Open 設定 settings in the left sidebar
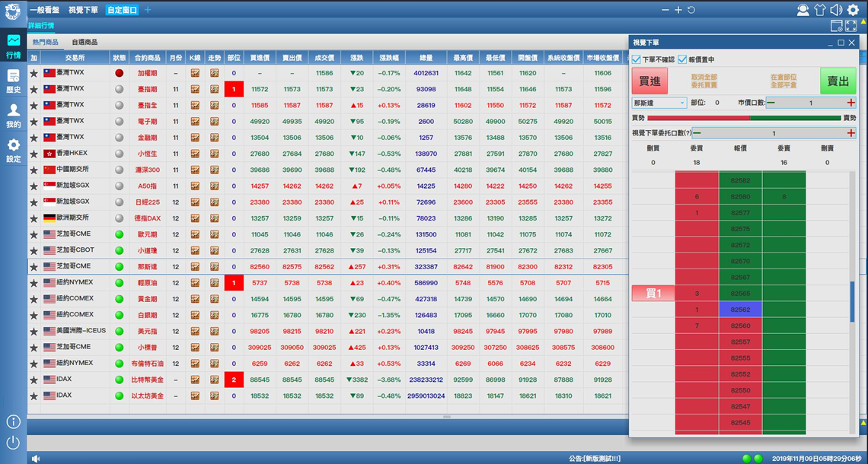The image size is (868, 464). (13, 149)
